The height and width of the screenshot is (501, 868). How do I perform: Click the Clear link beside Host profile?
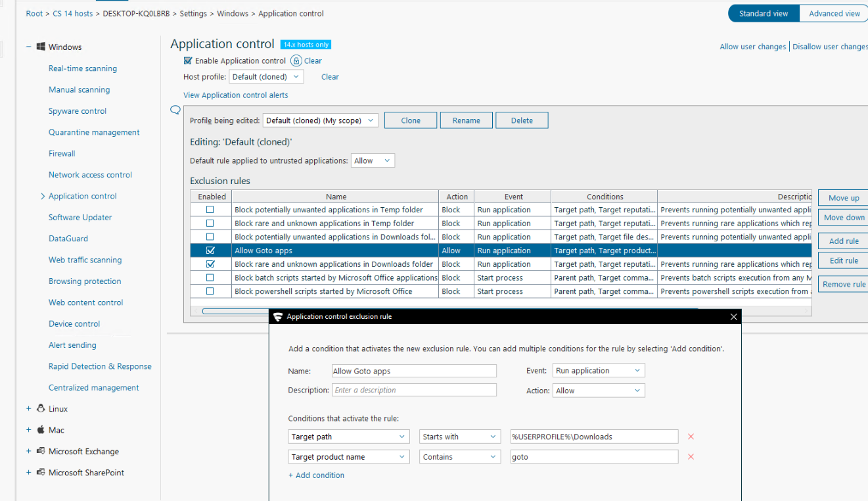pyautogui.click(x=330, y=77)
